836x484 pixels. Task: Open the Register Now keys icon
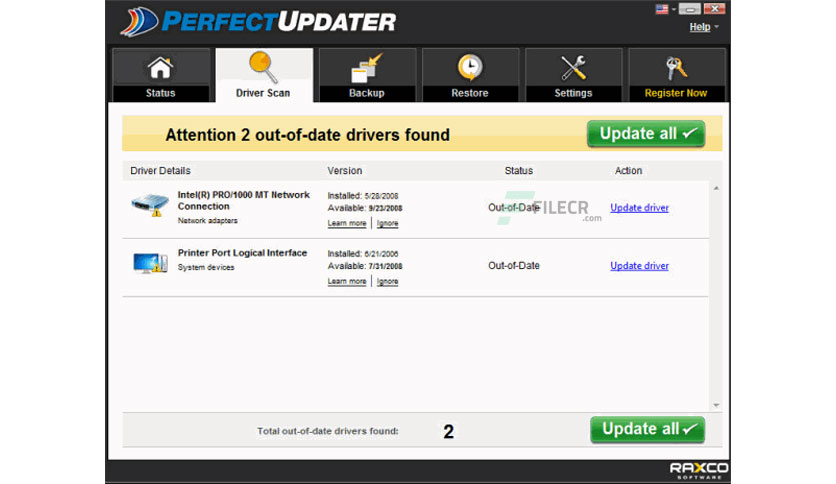(676, 68)
